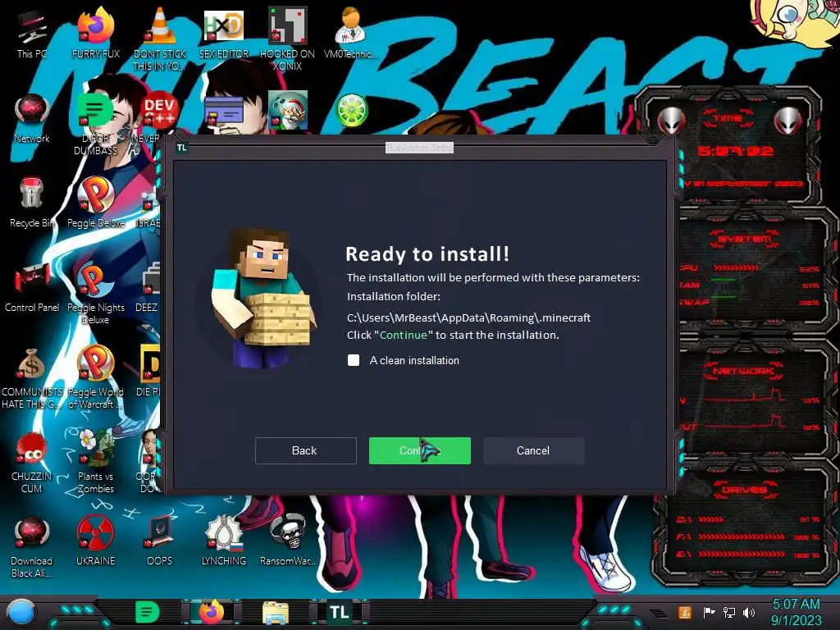Switch to Firefox on the taskbar
This screenshot has height=630, width=840.
tap(212, 612)
